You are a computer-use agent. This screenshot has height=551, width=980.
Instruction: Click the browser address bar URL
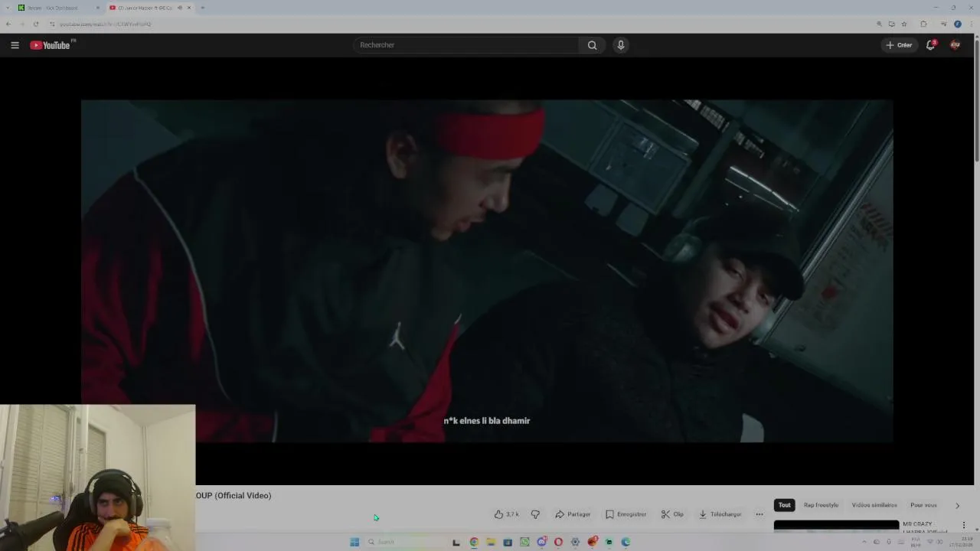click(x=106, y=24)
